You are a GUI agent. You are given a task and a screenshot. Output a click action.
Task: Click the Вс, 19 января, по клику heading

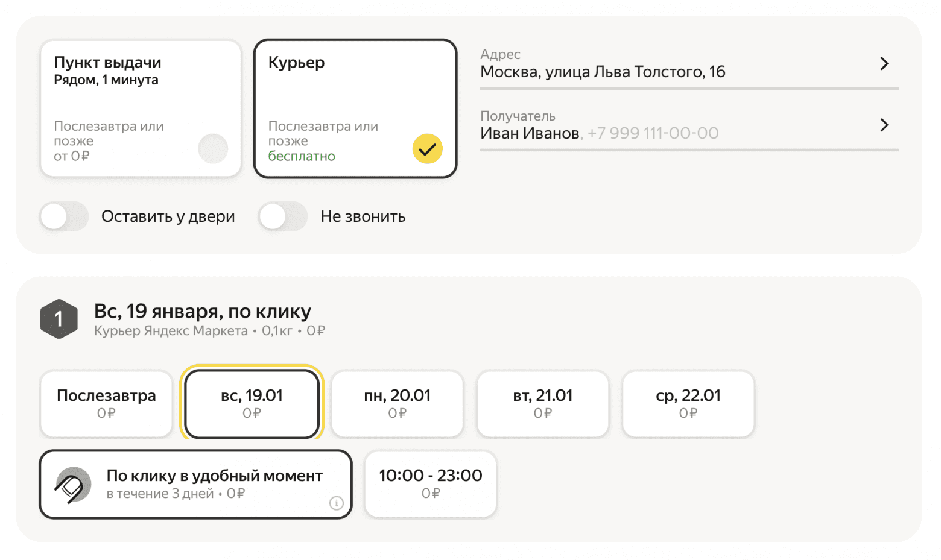(x=203, y=311)
